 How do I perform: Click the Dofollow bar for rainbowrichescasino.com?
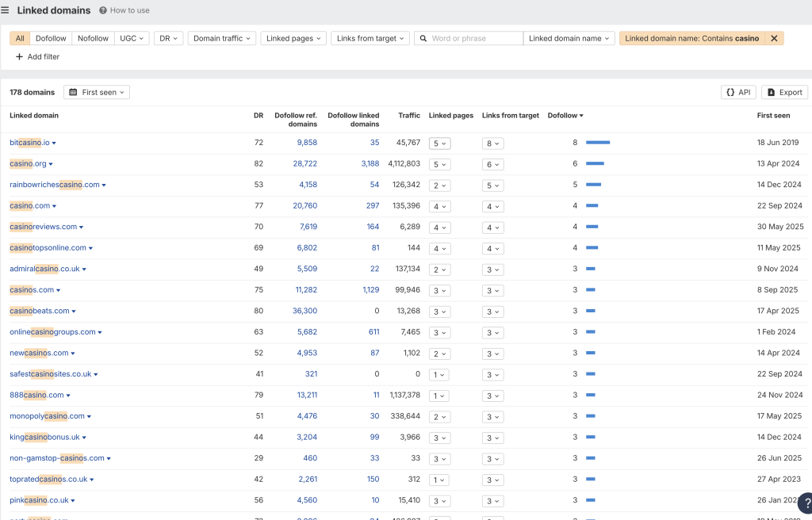pyautogui.click(x=593, y=185)
